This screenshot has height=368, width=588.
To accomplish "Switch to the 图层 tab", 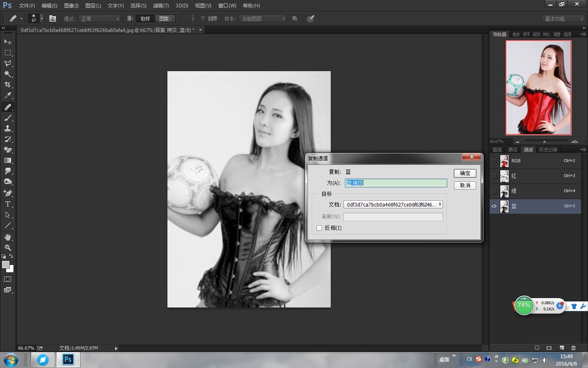I will 497,150.
